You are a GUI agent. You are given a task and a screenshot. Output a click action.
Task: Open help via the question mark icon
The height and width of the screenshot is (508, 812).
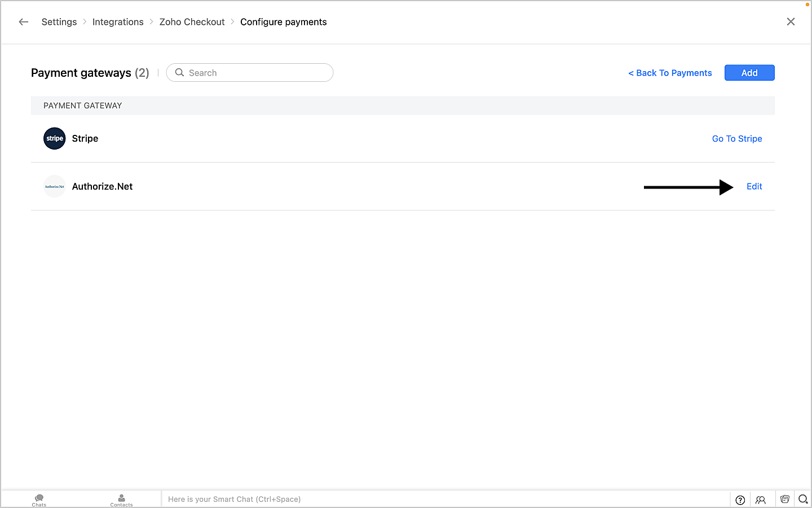(x=740, y=500)
